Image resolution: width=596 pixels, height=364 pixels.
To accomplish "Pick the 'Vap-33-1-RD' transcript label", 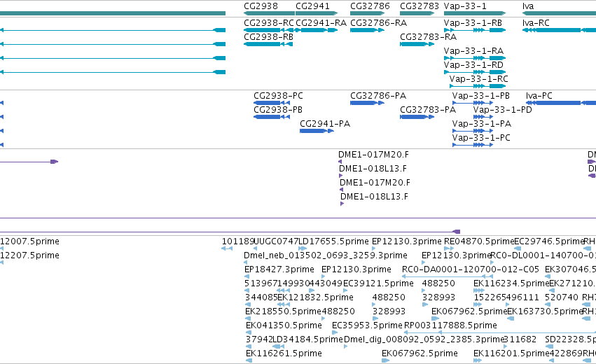I will (x=473, y=65).
